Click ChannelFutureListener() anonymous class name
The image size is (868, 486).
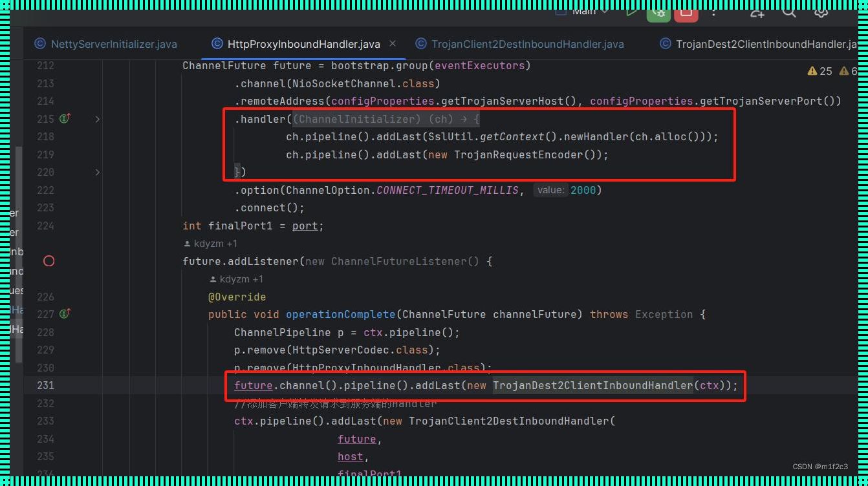[405, 261]
